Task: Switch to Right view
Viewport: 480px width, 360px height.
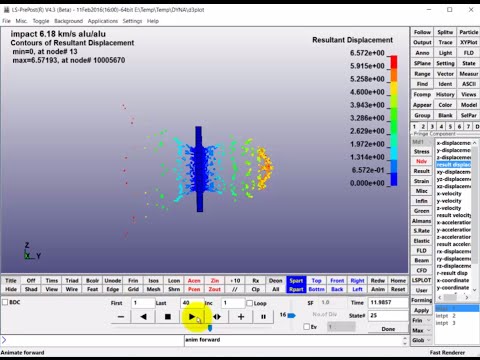Action: (357, 281)
